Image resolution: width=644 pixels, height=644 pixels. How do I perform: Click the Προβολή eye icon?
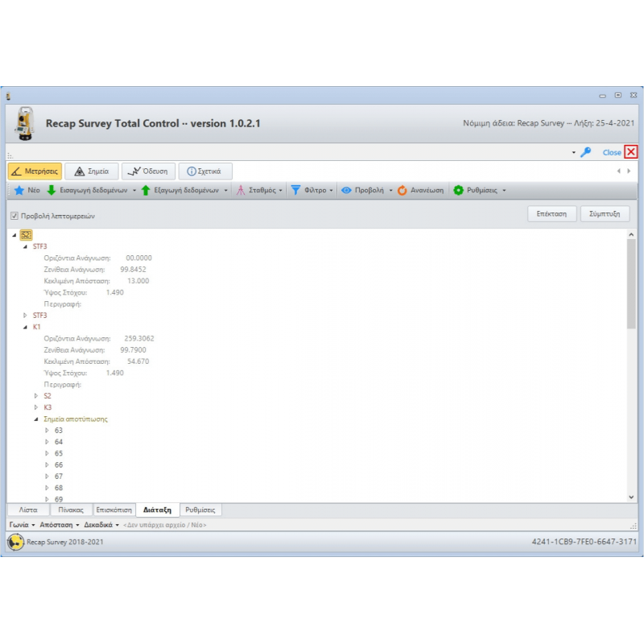point(346,191)
